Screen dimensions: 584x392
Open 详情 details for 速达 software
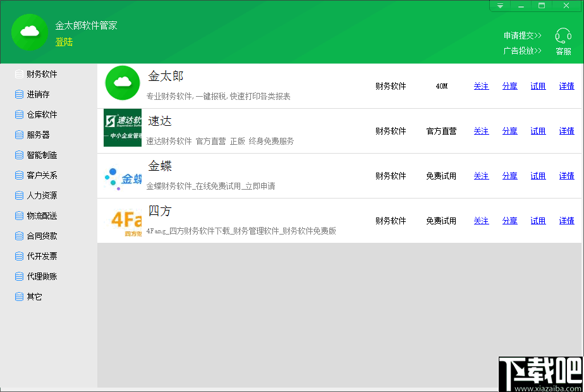click(566, 131)
